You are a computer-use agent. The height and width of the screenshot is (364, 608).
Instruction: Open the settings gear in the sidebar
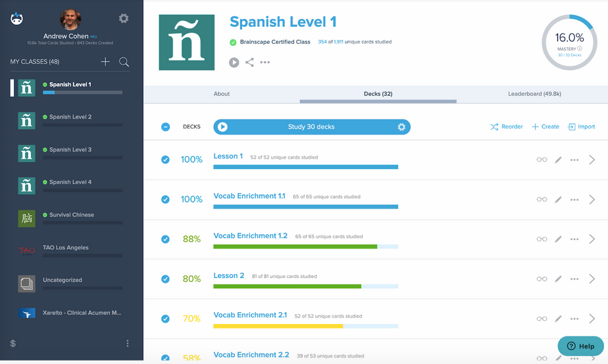point(123,18)
